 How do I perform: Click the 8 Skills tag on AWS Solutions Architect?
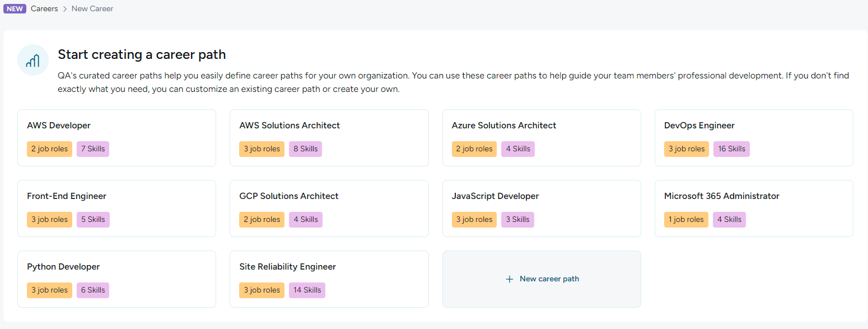coord(305,149)
